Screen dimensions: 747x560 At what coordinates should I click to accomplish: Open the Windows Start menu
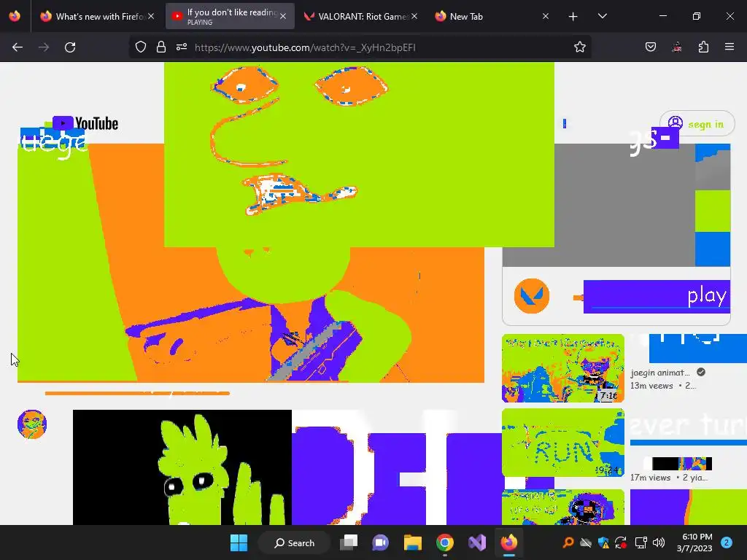239,542
